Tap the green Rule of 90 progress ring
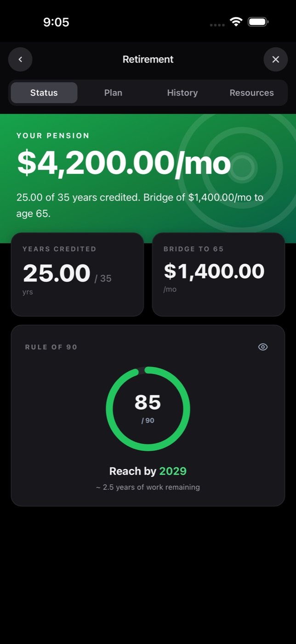Image resolution: width=296 pixels, height=644 pixels. point(148,408)
